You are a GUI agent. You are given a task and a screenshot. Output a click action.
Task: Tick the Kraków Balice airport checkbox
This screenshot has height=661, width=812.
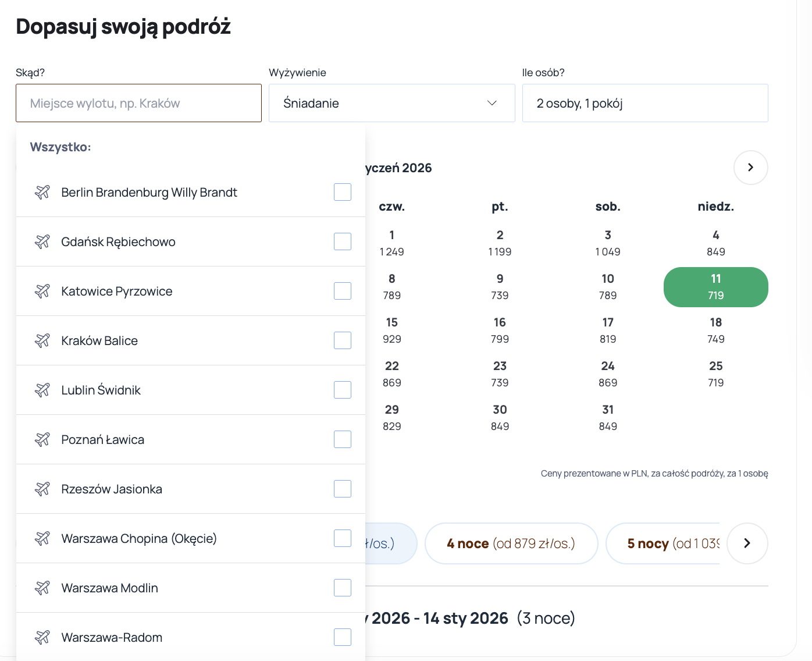(x=343, y=340)
